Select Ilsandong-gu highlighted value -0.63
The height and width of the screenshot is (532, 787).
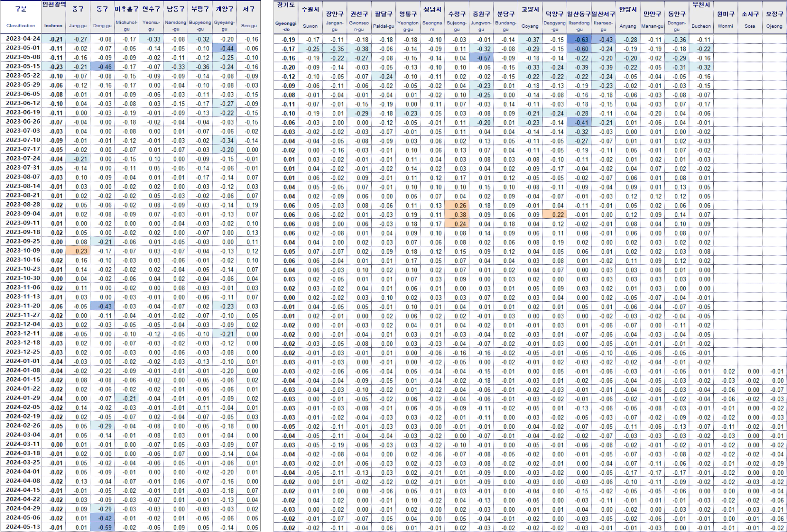click(579, 40)
